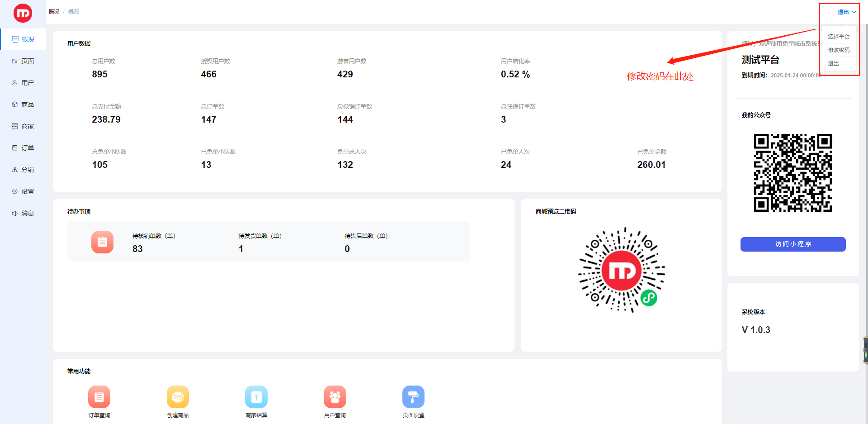Click the 总支付金额 value 238.79
The width and height of the screenshot is (868, 424).
coord(106,119)
